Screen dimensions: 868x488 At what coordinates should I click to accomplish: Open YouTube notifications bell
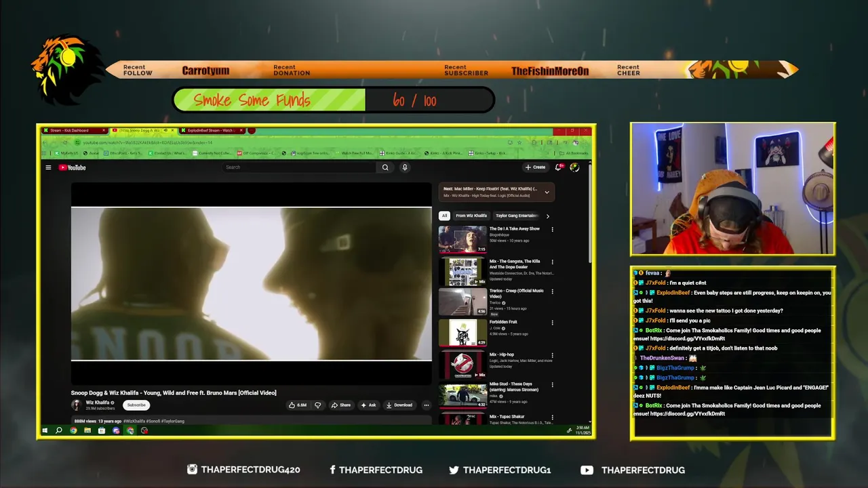[x=559, y=167]
